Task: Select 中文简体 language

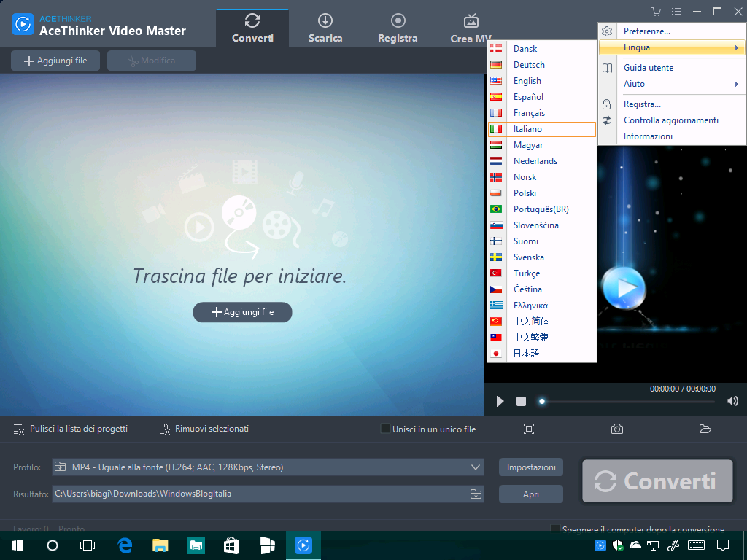Action: point(542,322)
